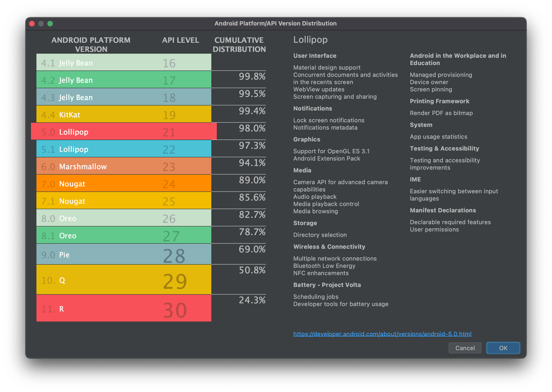Select the 5.0 Lollipop highlighted row
Image resolution: width=552 pixels, height=392 pixels.
point(123,132)
